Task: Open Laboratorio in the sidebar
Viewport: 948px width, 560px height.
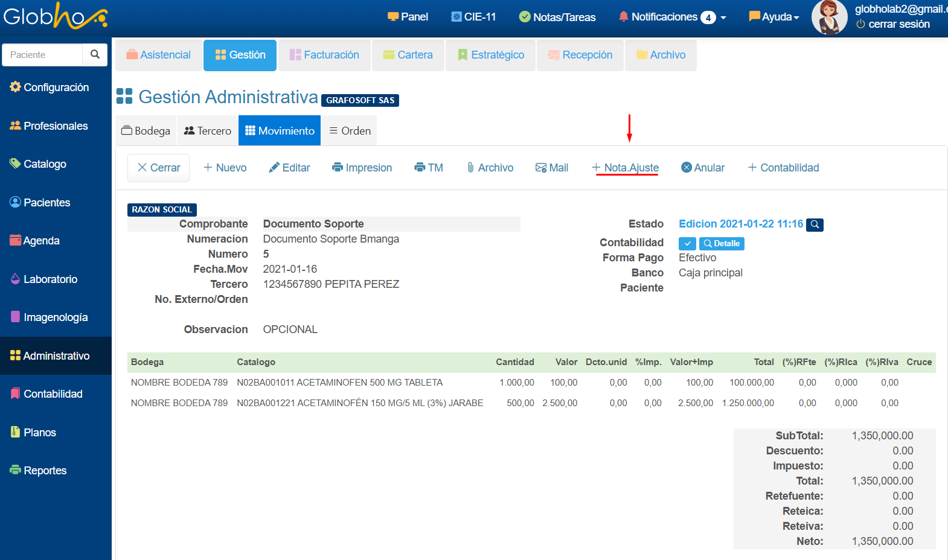Action: 50,279
